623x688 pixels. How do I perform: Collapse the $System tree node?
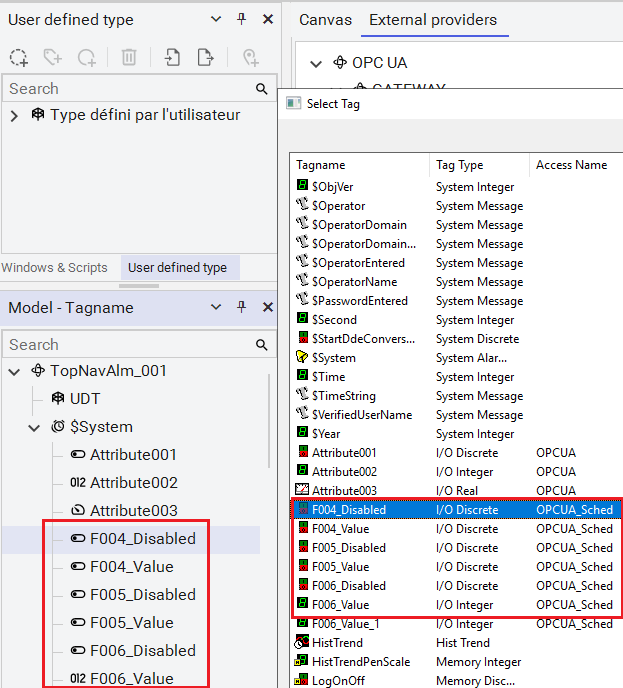(35, 427)
